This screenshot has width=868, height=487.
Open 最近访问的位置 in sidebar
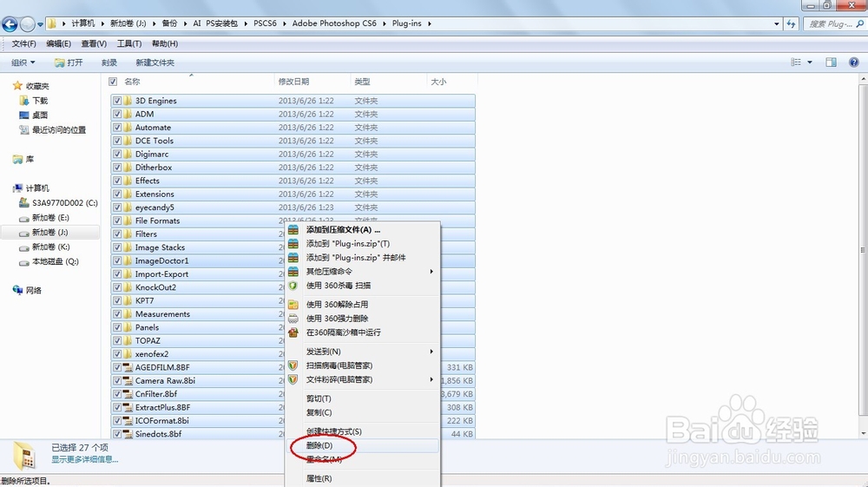[59, 130]
